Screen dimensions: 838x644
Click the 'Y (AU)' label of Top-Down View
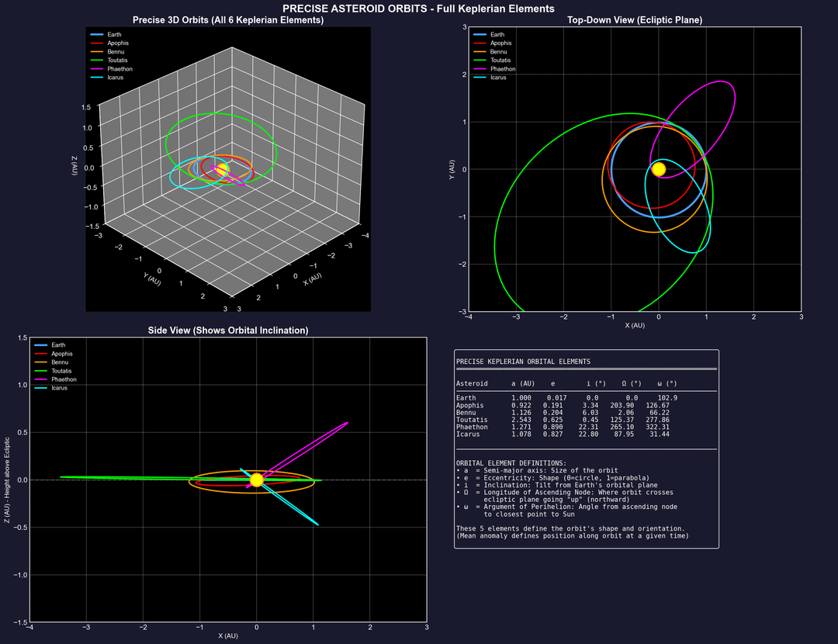pos(452,169)
